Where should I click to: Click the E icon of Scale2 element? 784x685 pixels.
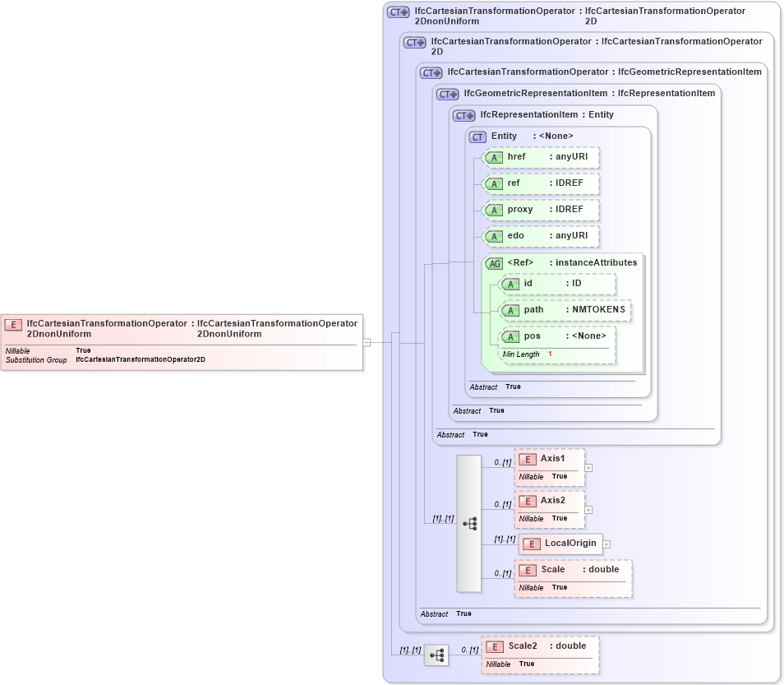[494, 646]
